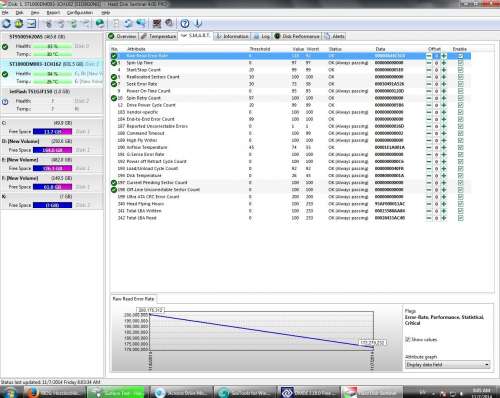Click the send test report toolbar icon
The image size is (500, 398).
tap(31, 23)
